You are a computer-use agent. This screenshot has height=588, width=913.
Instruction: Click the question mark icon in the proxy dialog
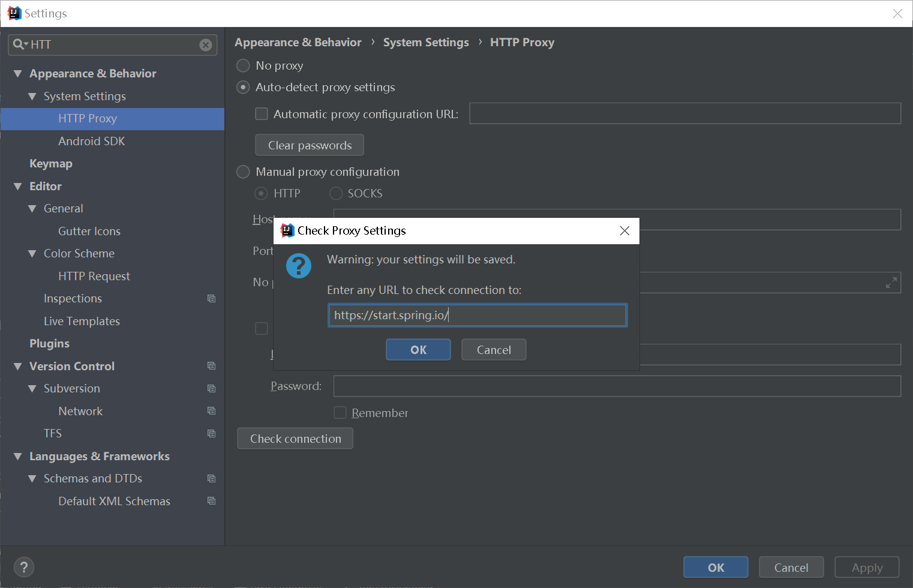[299, 266]
